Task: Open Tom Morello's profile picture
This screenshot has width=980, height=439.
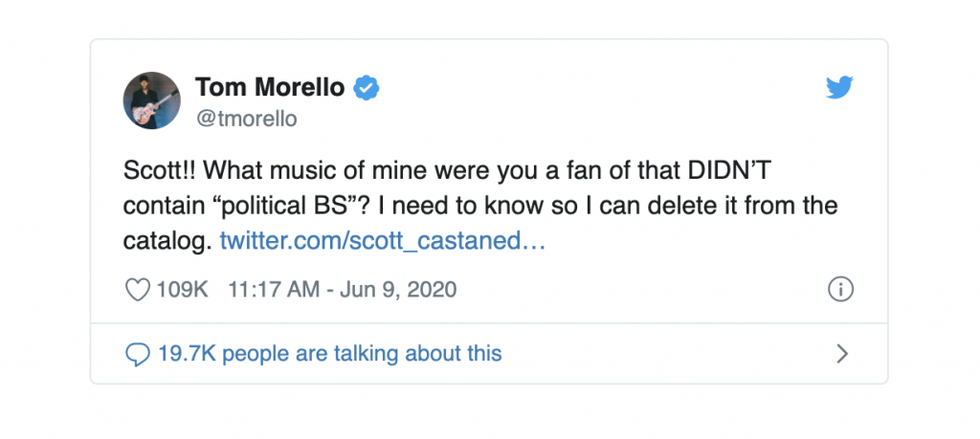Action: pos(152,100)
